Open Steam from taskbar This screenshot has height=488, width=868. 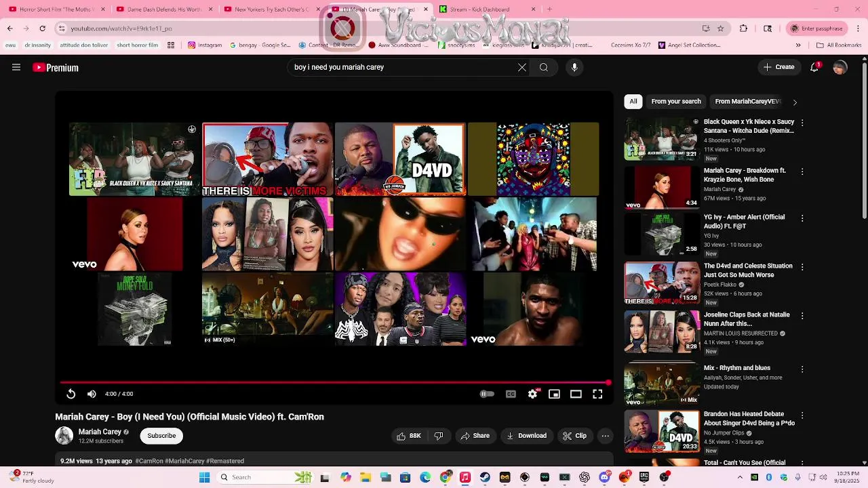click(x=485, y=477)
